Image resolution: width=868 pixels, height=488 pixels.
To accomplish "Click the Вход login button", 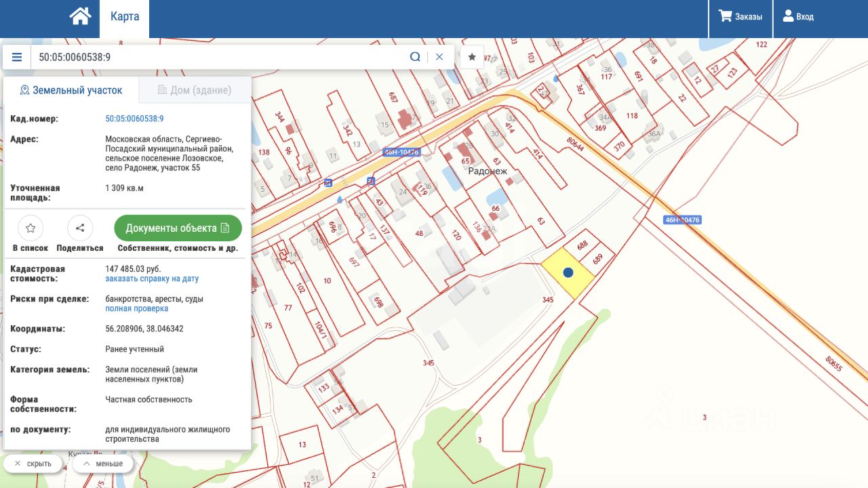I will 798,17.
